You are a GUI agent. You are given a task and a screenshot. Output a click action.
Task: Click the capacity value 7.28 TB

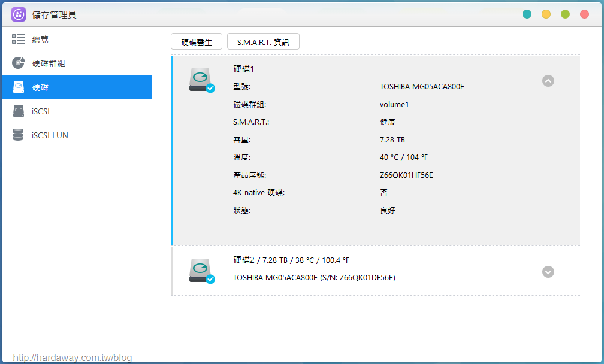coord(392,139)
